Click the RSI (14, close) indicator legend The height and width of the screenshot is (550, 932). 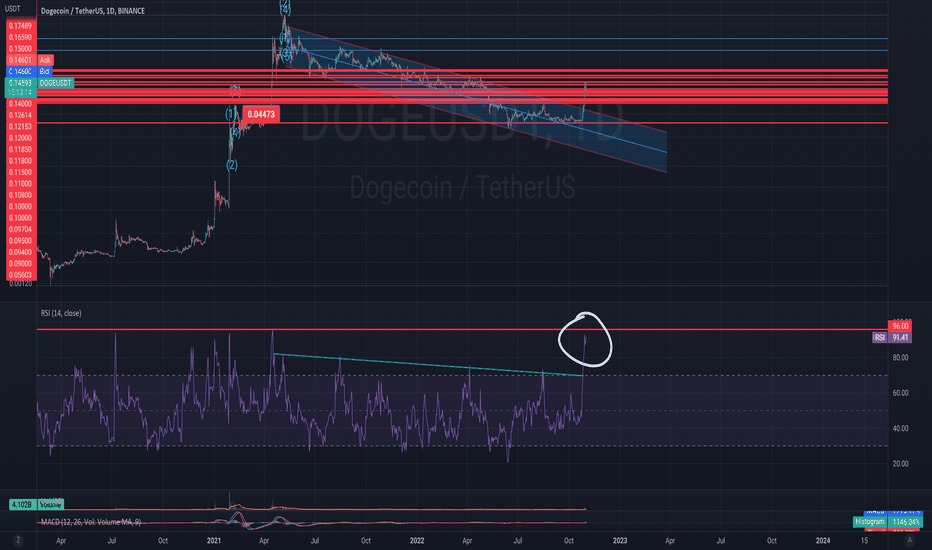tap(61, 313)
